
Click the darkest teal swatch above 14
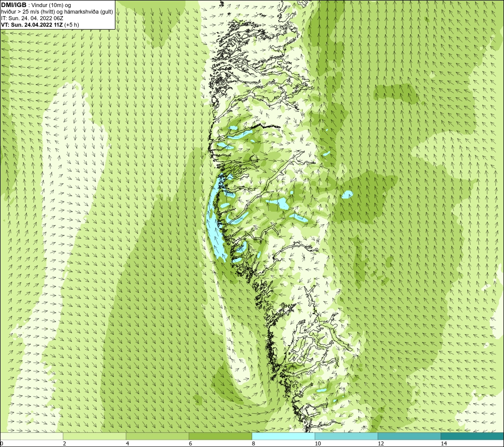473,436
